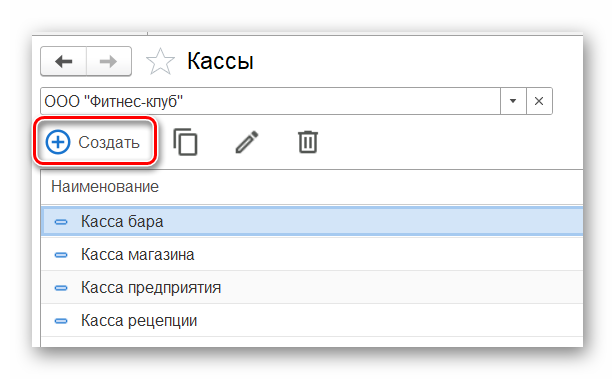The height and width of the screenshot is (379, 615).
Task: Open the organization dropdown arrow
Action: coord(513,101)
